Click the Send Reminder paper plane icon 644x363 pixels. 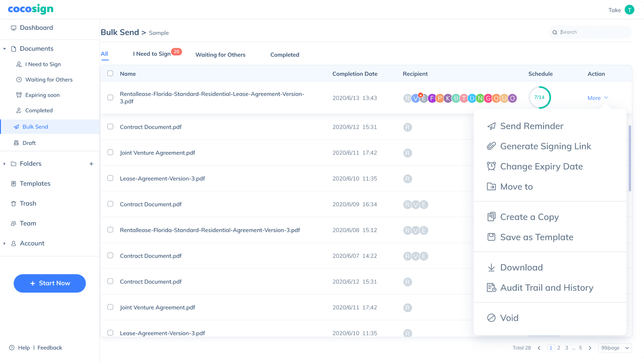pos(491,126)
